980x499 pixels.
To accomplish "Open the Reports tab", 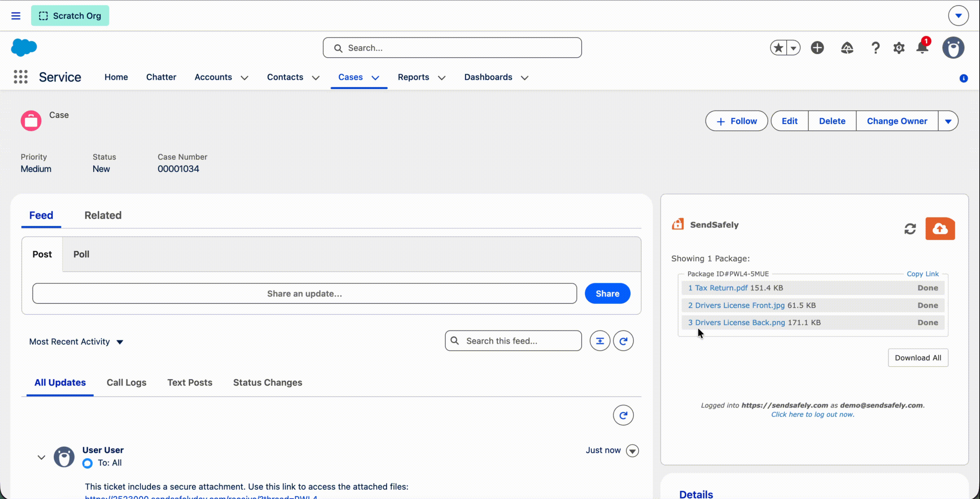I will (x=413, y=77).
